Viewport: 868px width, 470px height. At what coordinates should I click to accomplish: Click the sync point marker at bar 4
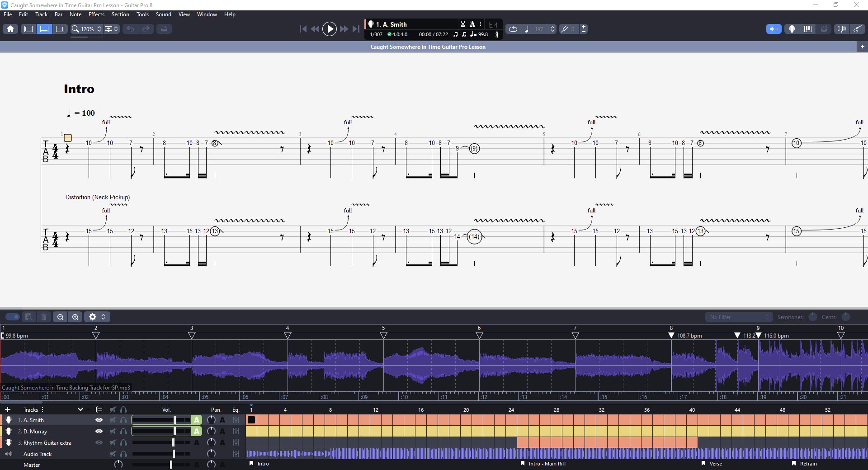tap(288, 335)
